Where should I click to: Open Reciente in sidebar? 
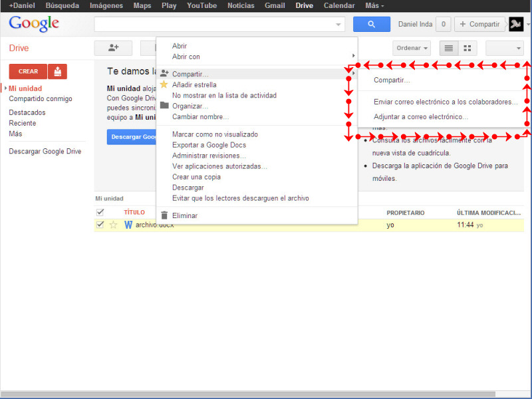(23, 123)
